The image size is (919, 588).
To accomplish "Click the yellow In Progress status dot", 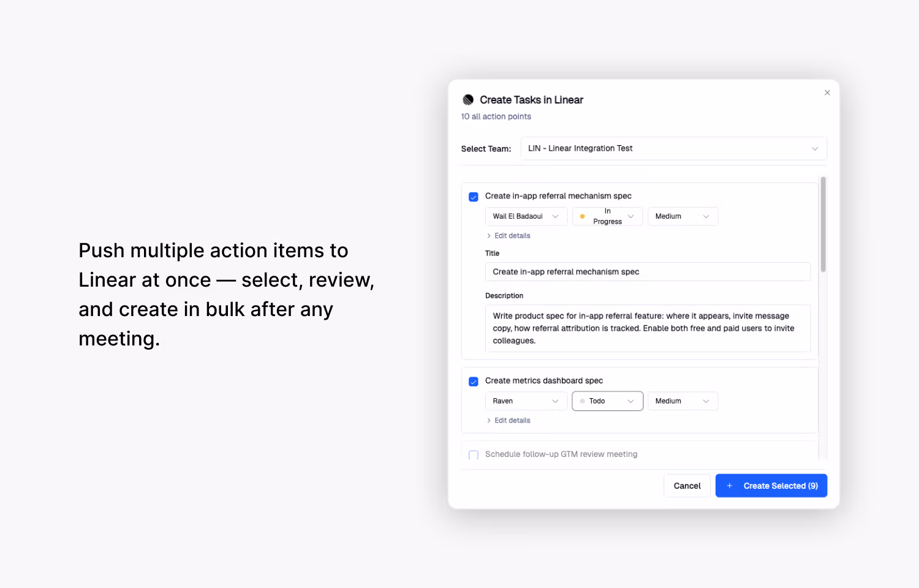I will click(x=583, y=216).
